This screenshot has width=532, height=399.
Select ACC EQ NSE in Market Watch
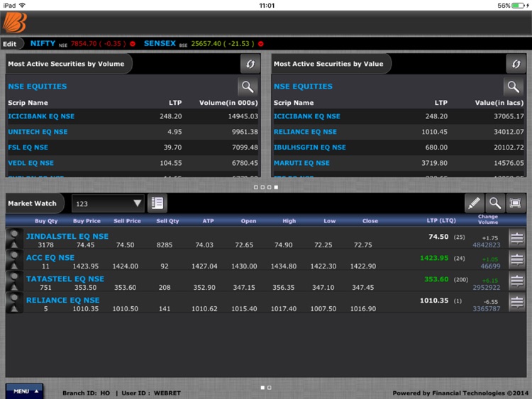tap(50, 258)
